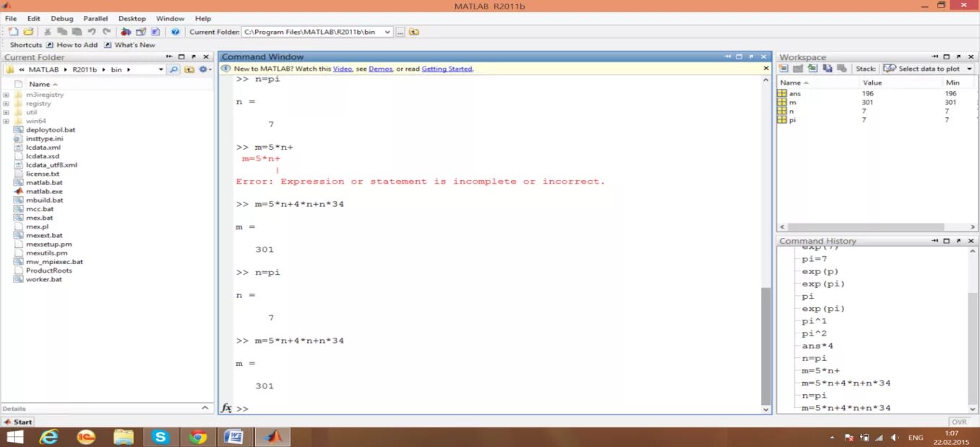Open the Help menu
This screenshot has height=447, width=980.
(203, 18)
